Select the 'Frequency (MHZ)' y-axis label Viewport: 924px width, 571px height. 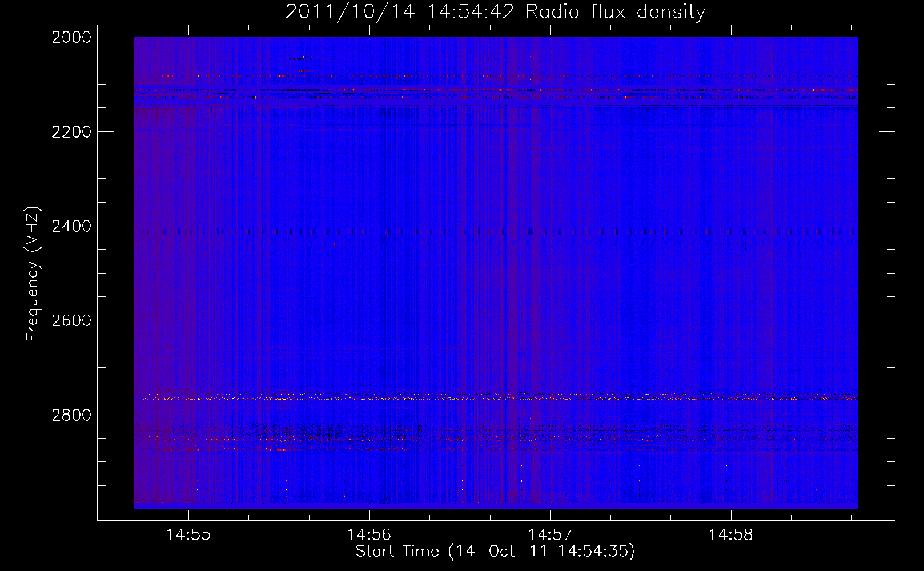33,274
